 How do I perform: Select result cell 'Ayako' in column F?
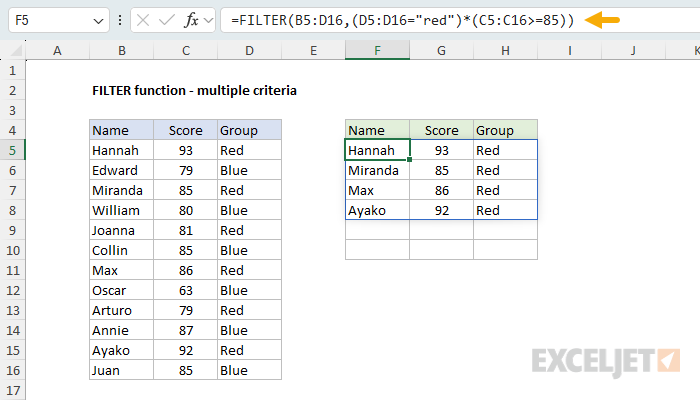377,210
